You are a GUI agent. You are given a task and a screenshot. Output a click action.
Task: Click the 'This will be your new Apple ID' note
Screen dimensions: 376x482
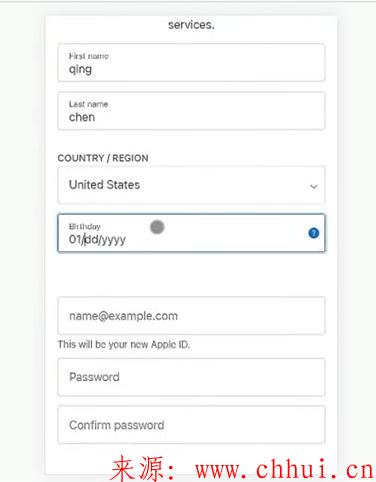[x=124, y=344]
